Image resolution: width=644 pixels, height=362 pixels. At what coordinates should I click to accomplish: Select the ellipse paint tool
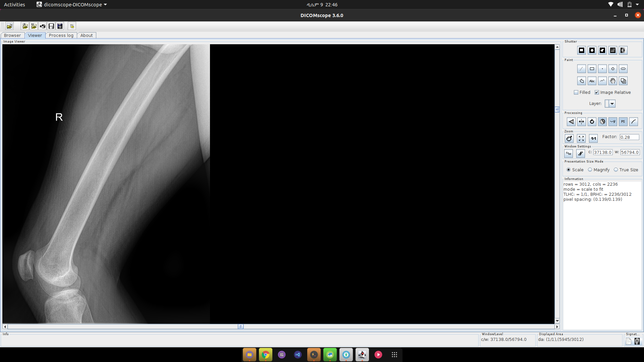(x=623, y=69)
